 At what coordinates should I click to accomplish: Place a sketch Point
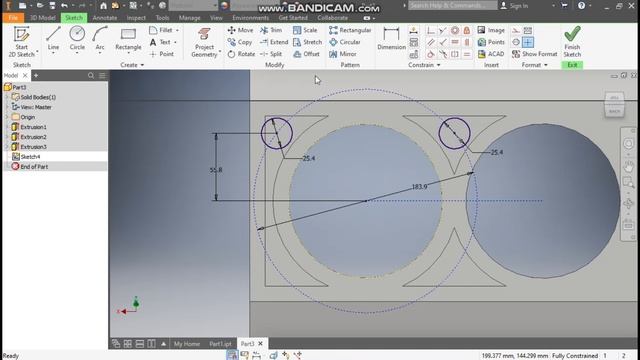[162, 54]
